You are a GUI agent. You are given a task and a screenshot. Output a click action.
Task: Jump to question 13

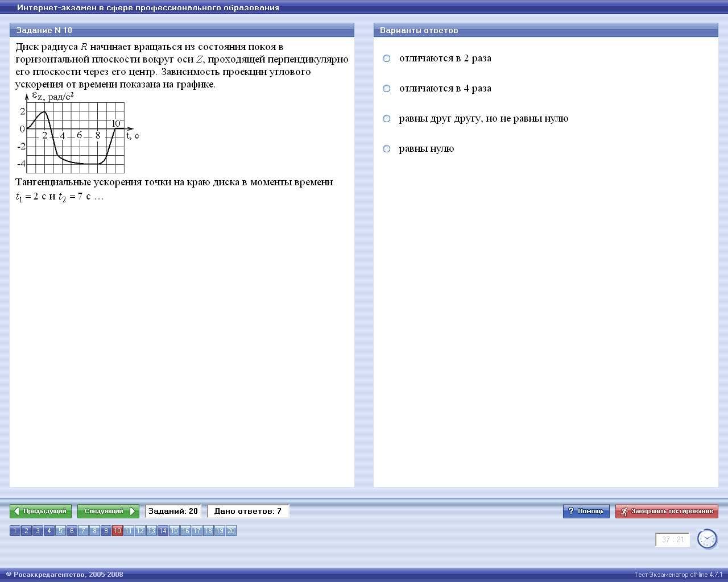(151, 531)
